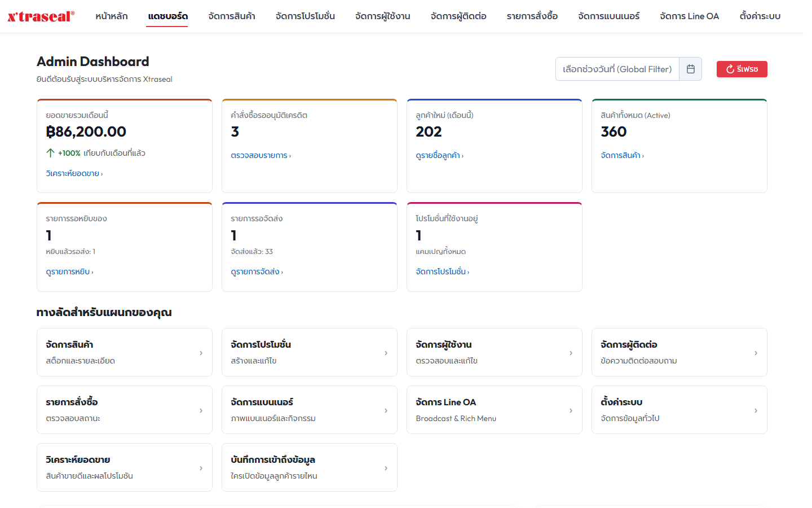812x508 pixels.
Task: Click the active products count 360
Action: coord(614,132)
